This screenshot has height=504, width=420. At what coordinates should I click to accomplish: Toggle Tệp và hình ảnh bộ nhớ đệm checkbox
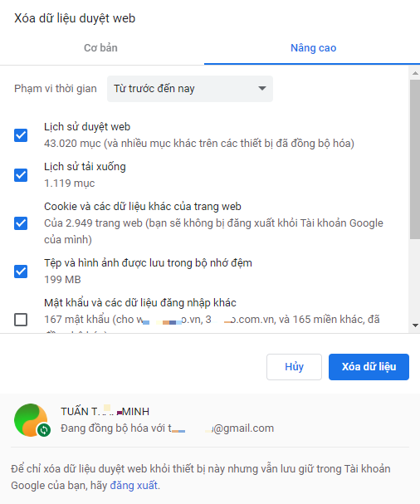click(21, 272)
